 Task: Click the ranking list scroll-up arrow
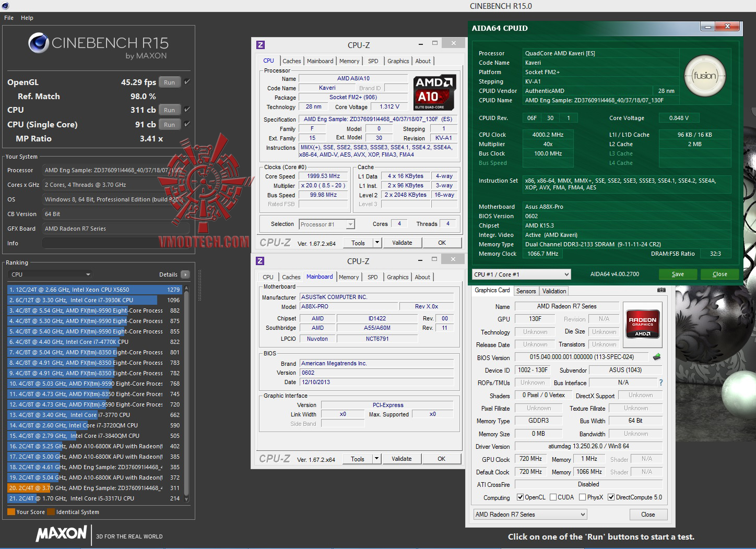click(x=186, y=288)
